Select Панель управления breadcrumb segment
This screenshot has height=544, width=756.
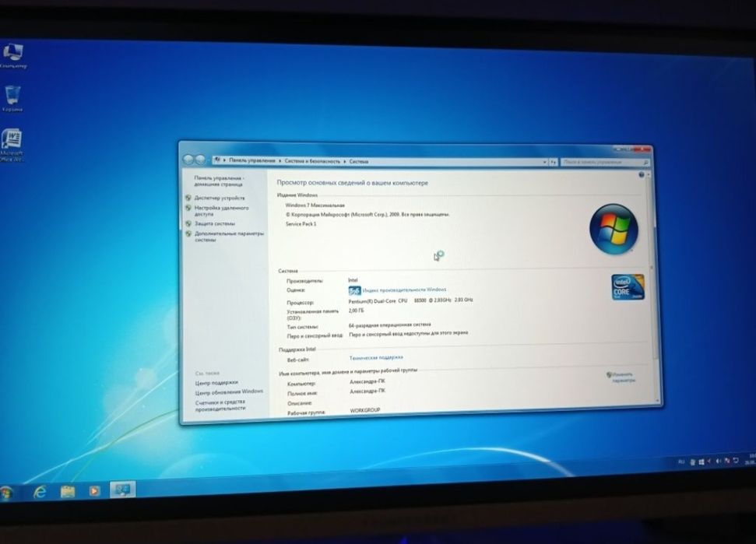(x=252, y=160)
